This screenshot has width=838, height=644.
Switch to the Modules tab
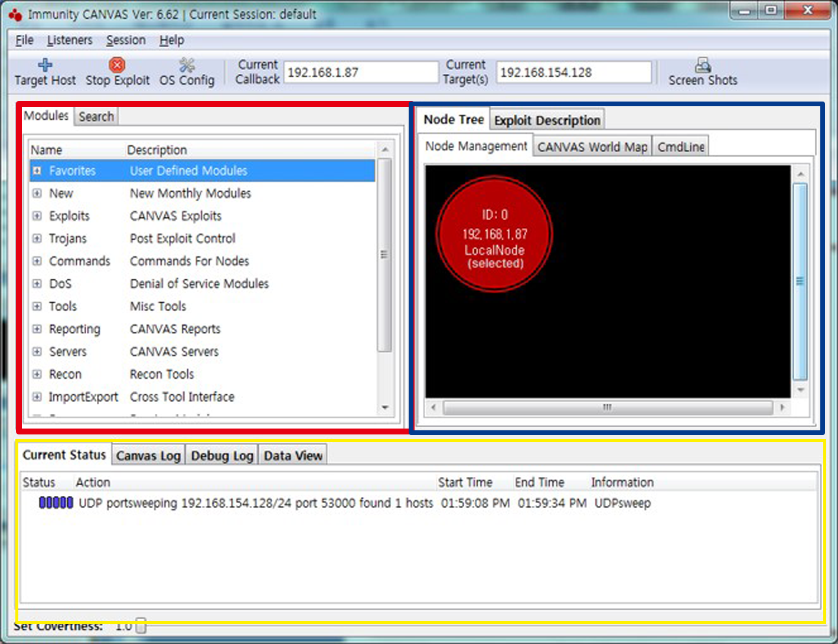46,116
